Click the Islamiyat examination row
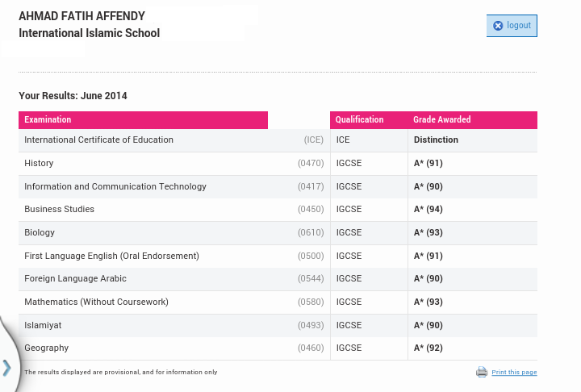Screen dimensions: 581x392 click(43, 325)
